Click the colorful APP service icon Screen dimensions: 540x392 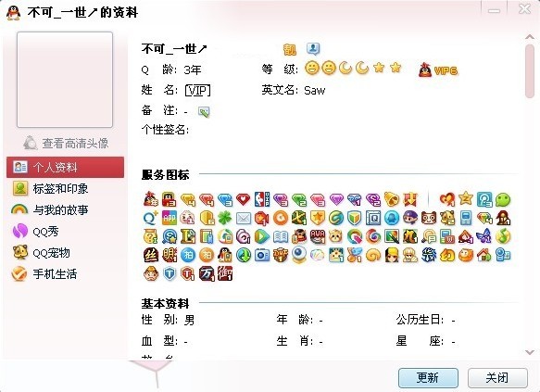click(x=170, y=218)
